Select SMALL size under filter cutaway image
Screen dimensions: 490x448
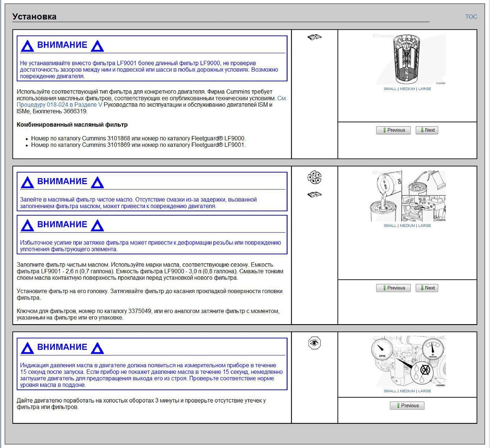point(390,89)
